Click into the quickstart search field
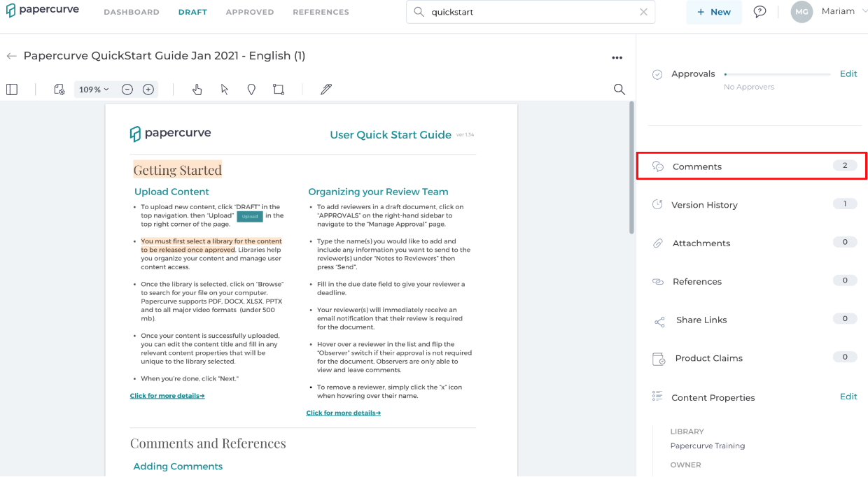 [531, 12]
